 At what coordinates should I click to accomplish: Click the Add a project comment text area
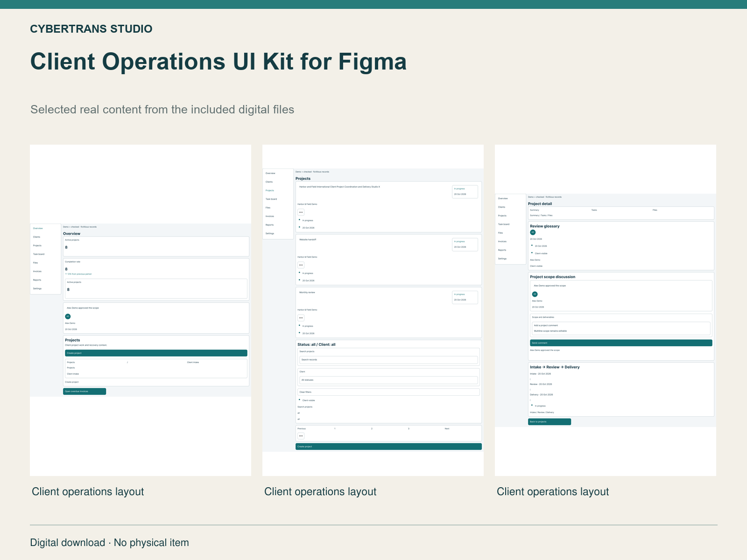621,328
